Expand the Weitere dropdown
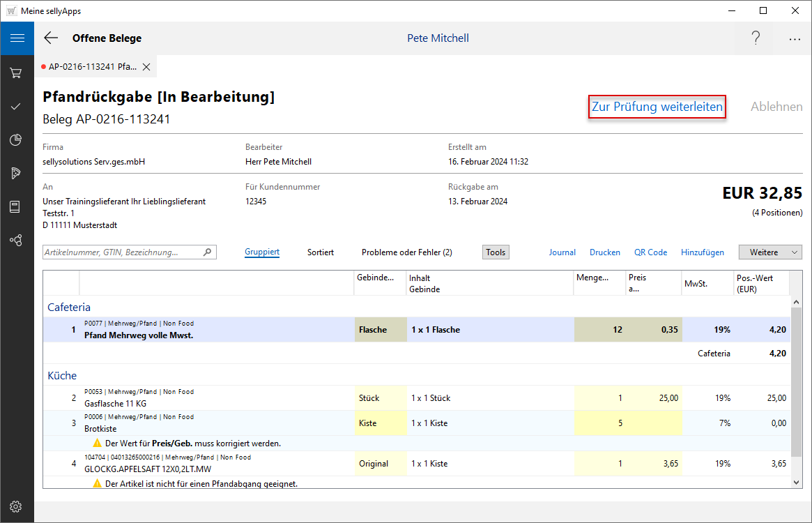This screenshot has height=523, width=812. [770, 252]
